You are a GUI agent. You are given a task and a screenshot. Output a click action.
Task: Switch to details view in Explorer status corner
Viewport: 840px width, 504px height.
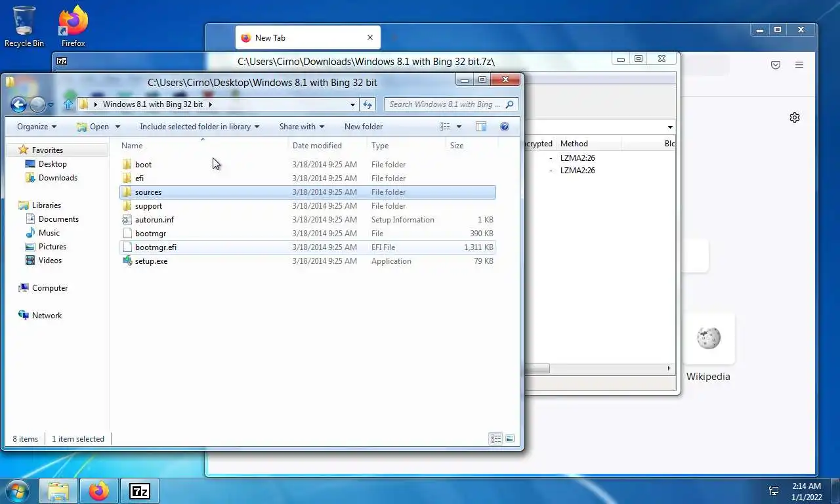(496, 438)
